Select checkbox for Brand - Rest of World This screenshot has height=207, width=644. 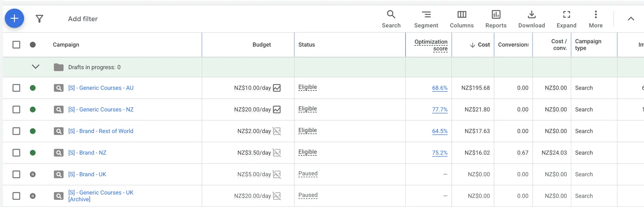click(16, 131)
